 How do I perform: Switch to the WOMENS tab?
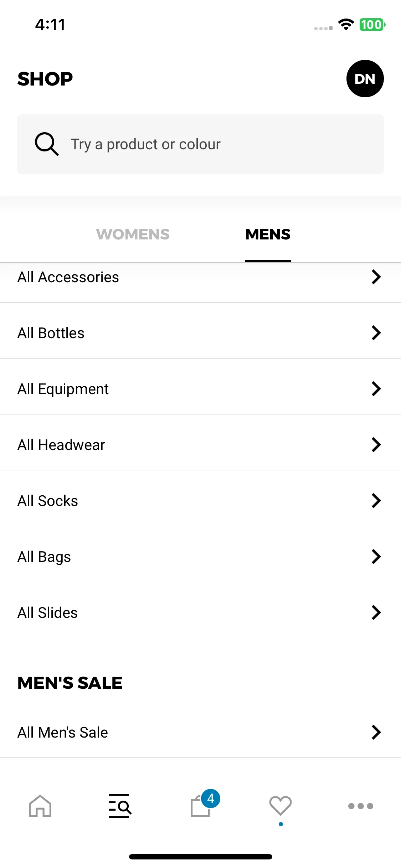tap(133, 234)
